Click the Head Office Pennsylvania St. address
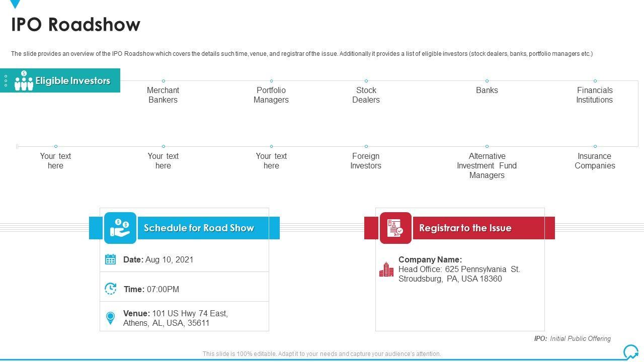Screen dimensions: 644x362 [459, 274]
